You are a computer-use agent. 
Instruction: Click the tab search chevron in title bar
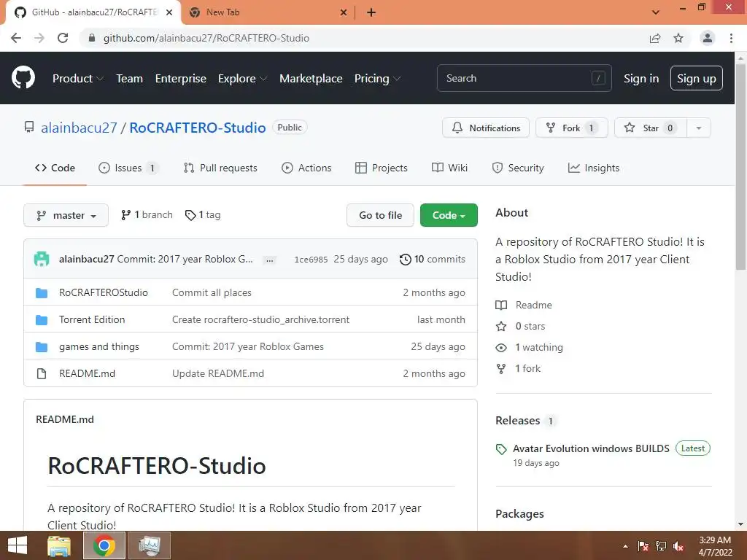click(656, 12)
